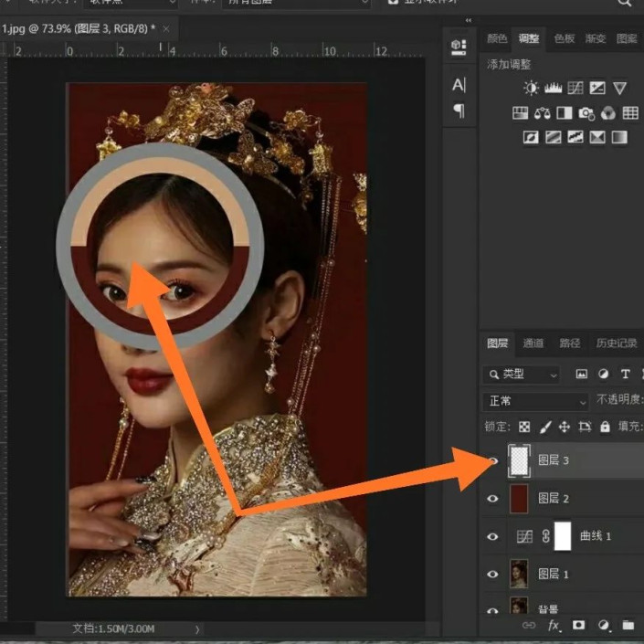
Task: Add a Color Balance adjustment
Action: click(x=543, y=113)
